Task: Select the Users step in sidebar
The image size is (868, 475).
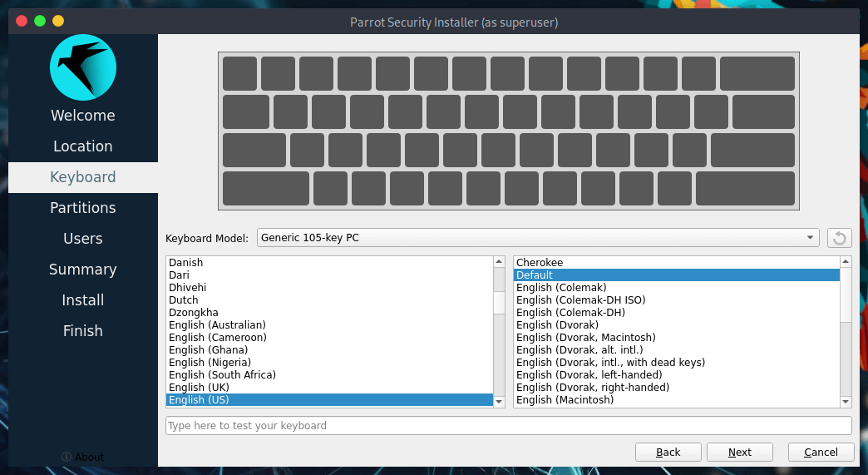Action: click(83, 239)
